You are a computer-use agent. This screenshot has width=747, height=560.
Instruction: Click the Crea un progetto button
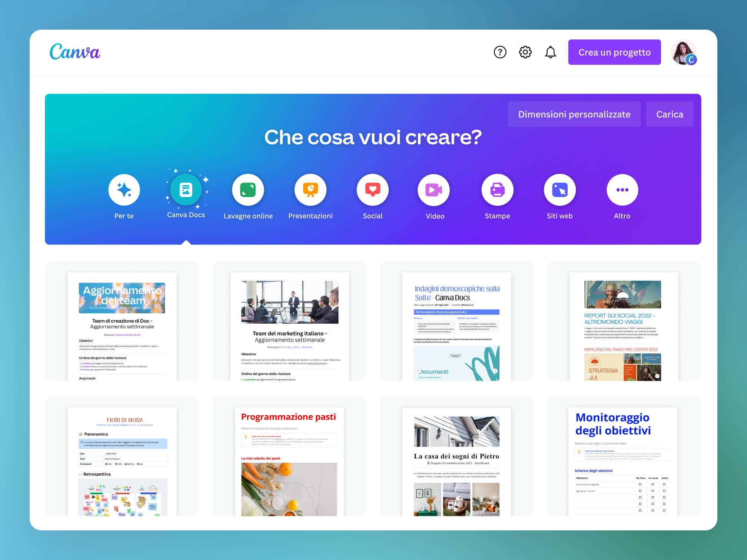[x=614, y=52]
